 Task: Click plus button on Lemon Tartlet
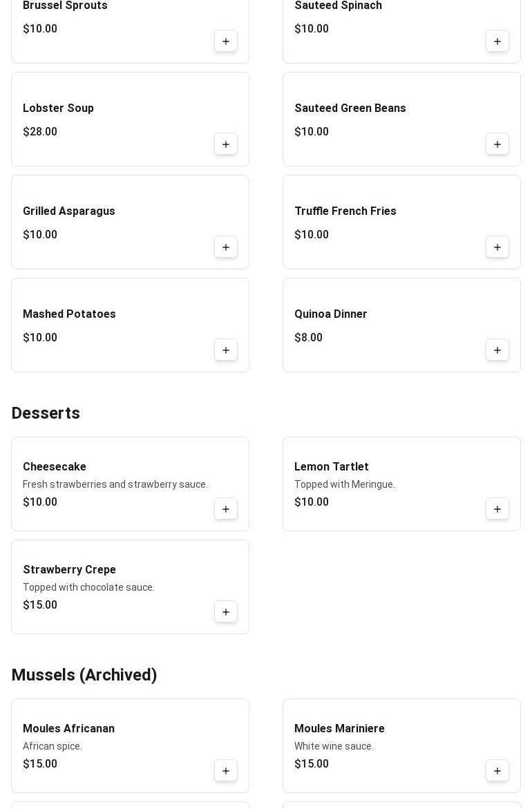coord(497,509)
